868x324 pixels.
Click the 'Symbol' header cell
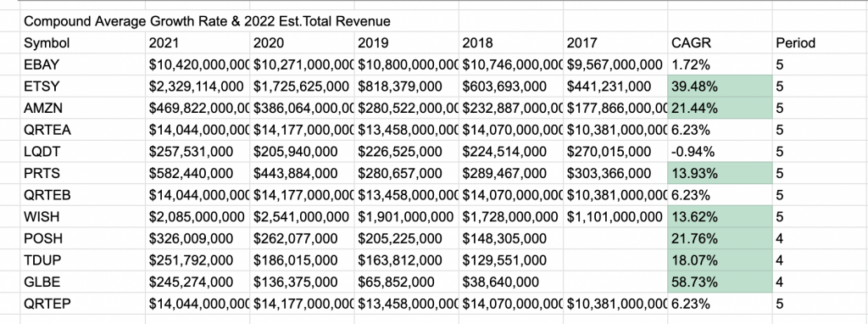83,42
